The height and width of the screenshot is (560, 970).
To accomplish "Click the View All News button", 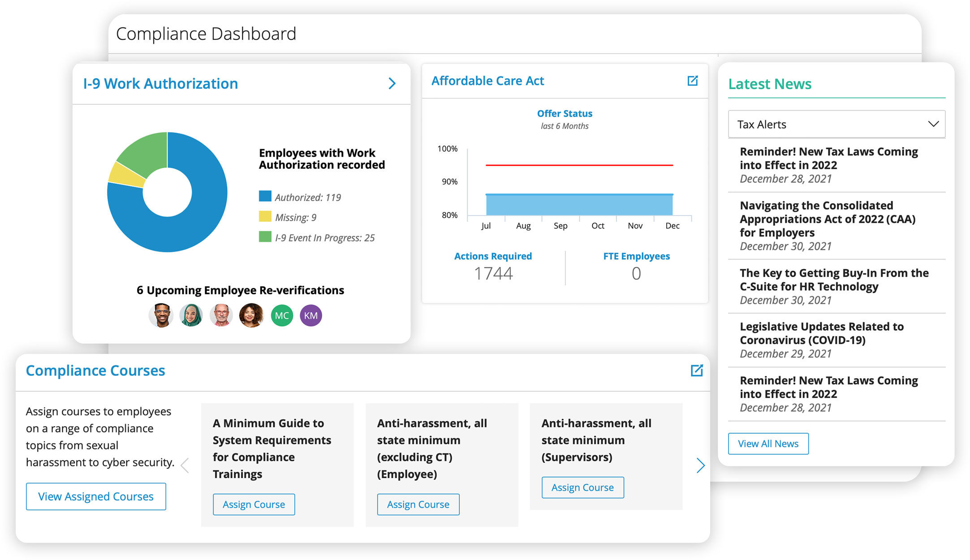I will 768,444.
